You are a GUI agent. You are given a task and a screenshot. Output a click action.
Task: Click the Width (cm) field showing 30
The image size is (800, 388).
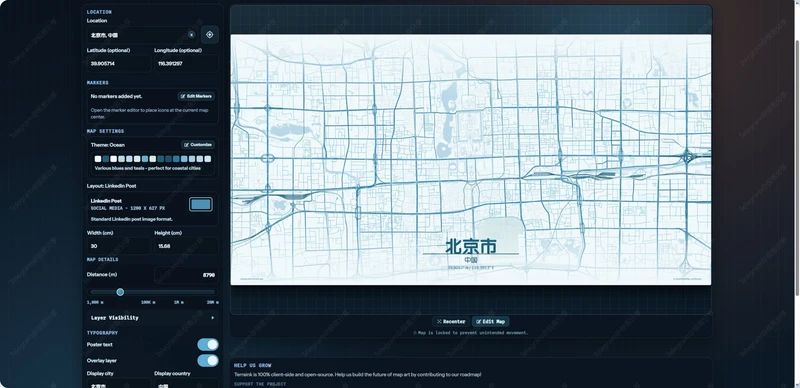tap(118, 246)
